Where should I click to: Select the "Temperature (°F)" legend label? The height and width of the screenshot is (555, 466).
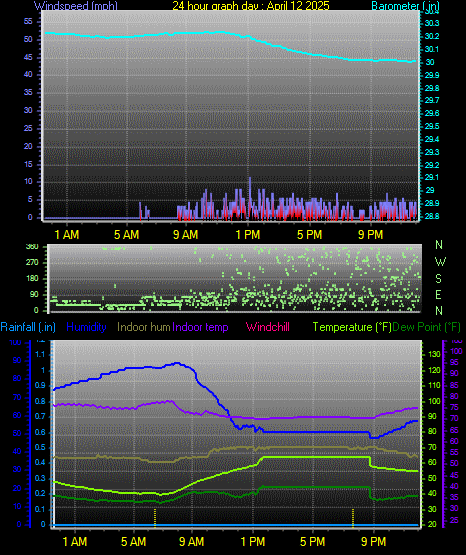point(352,327)
